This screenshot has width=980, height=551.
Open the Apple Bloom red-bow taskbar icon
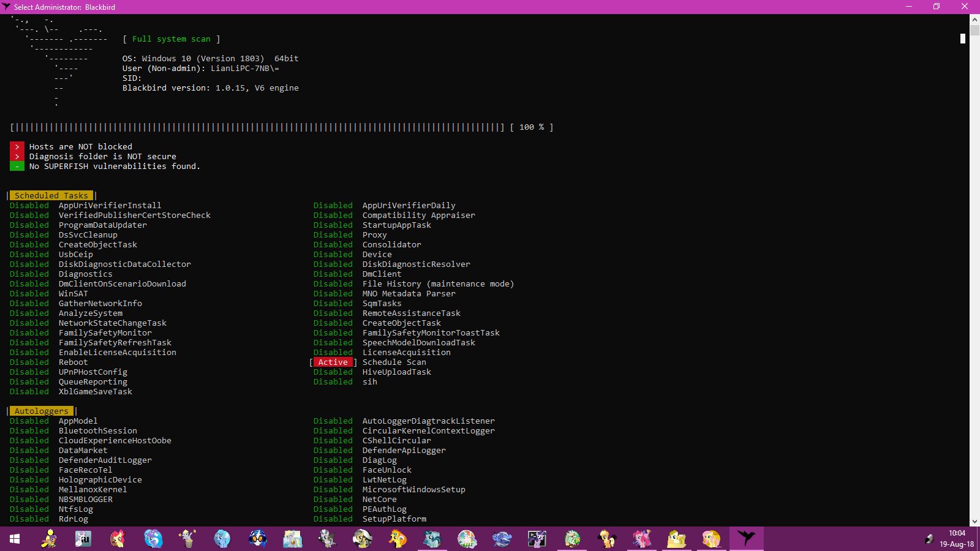pyautogui.click(x=118, y=539)
